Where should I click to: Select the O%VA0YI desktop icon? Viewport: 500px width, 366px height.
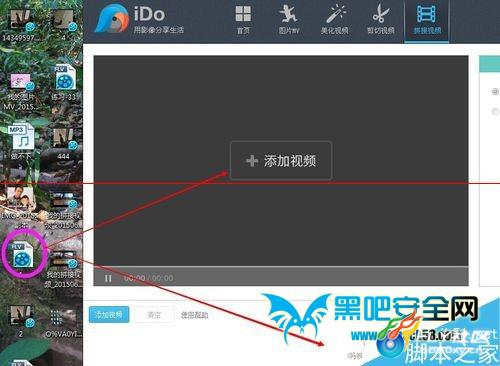63,322
